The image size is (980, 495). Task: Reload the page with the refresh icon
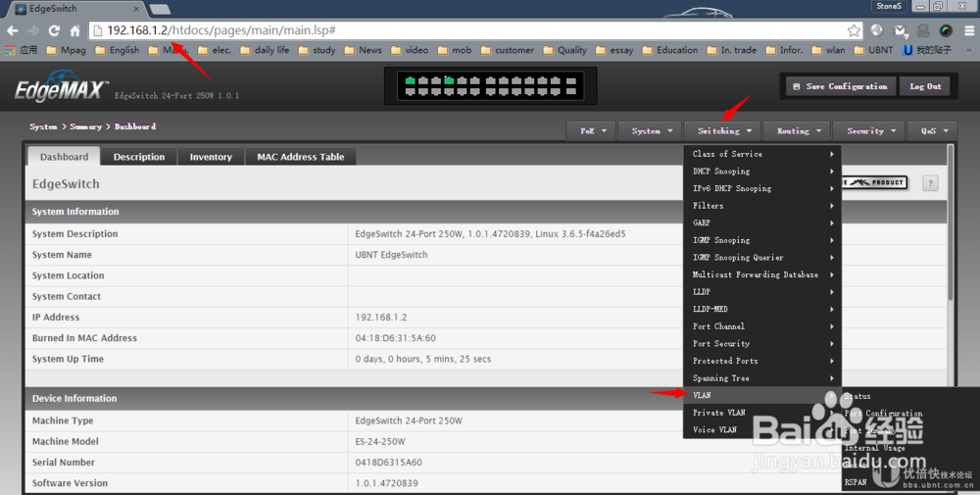tap(54, 30)
